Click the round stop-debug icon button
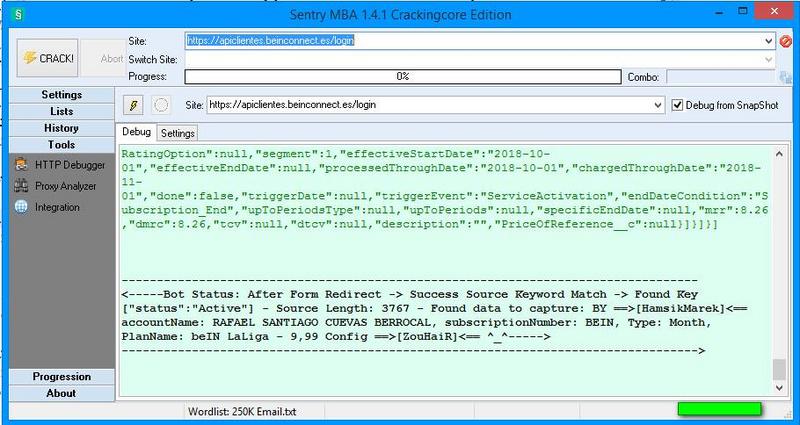The width and height of the screenshot is (800, 425). pyautogui.click(x=161, y=105)
